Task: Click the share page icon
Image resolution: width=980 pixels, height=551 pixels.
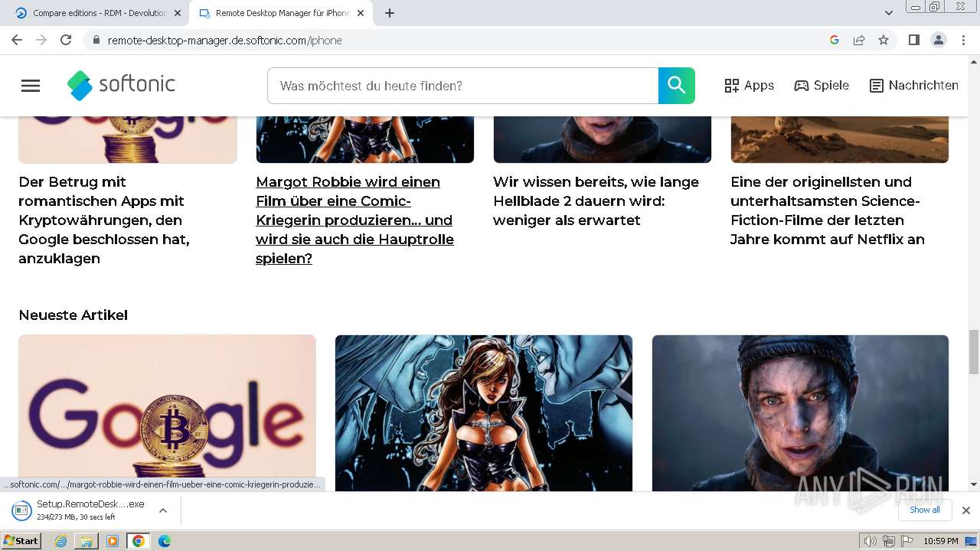Action: click(859, 40)
